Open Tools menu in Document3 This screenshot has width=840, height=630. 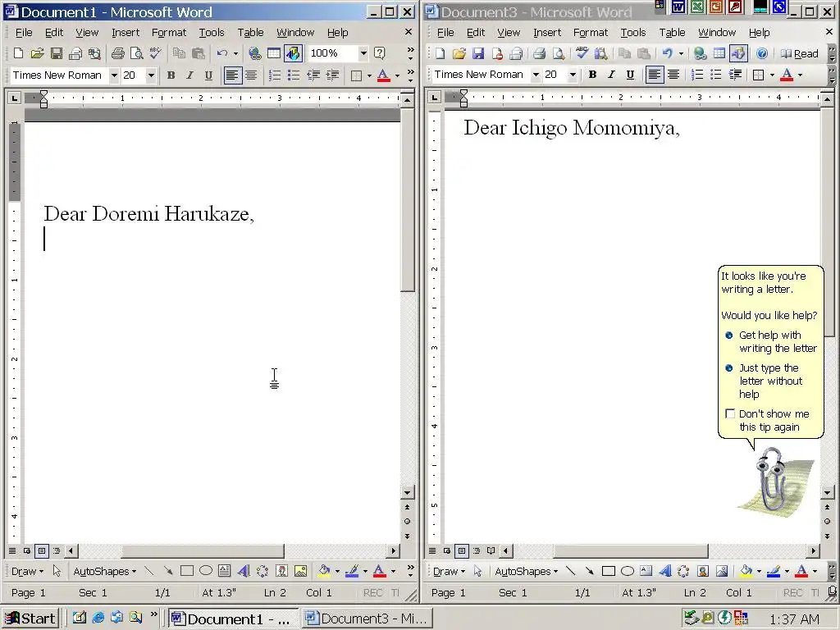633,33
